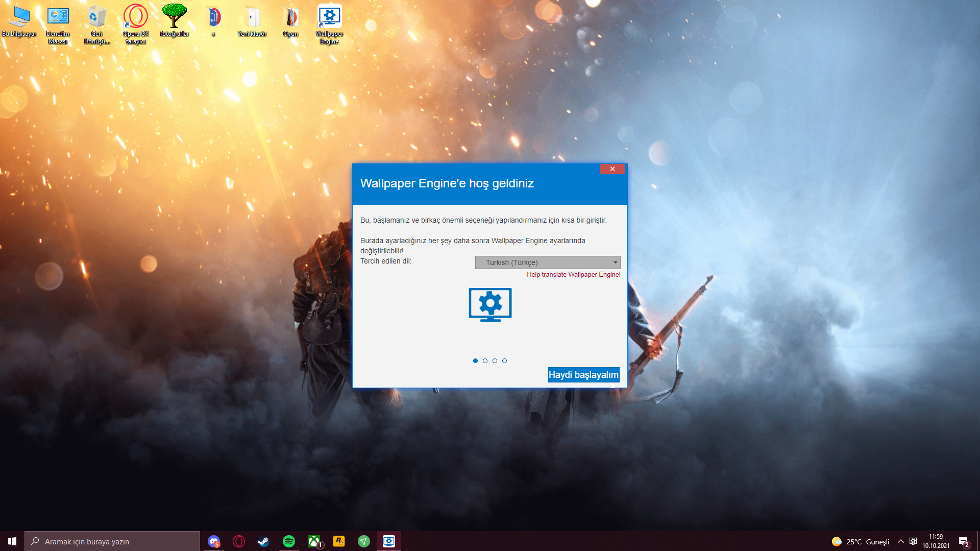Open Steam from the taskbar
The image size is (980, 551).
264,541
